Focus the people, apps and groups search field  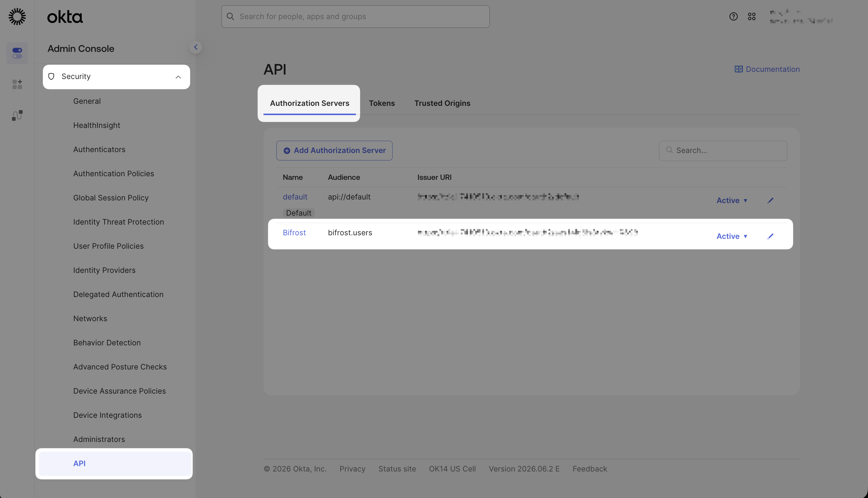click(355, 16)
